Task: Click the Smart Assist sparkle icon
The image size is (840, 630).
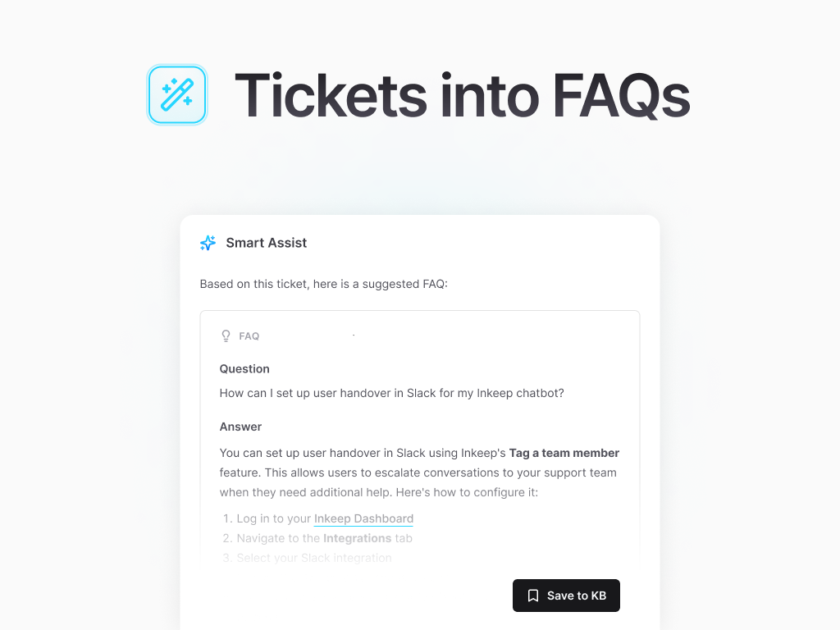Action: [x=208, y=243]
